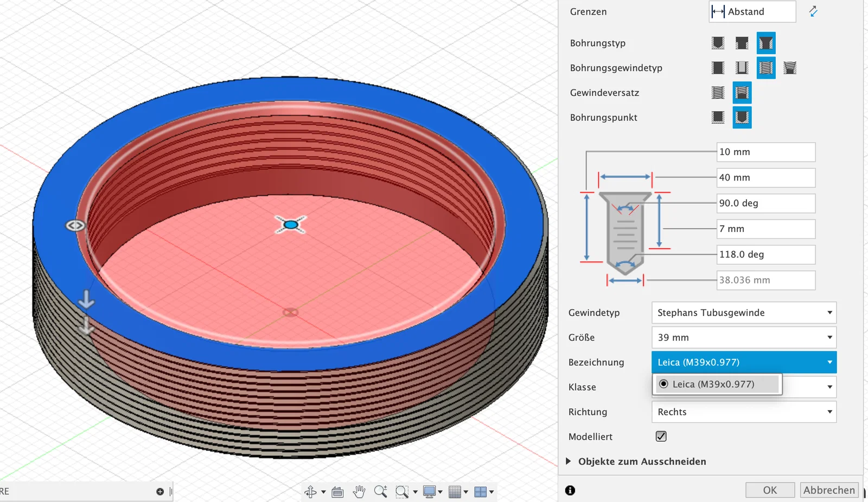Click the flip direction arrow beside Abstand
This screenshot has width=868, height=502.
[813, 11]
